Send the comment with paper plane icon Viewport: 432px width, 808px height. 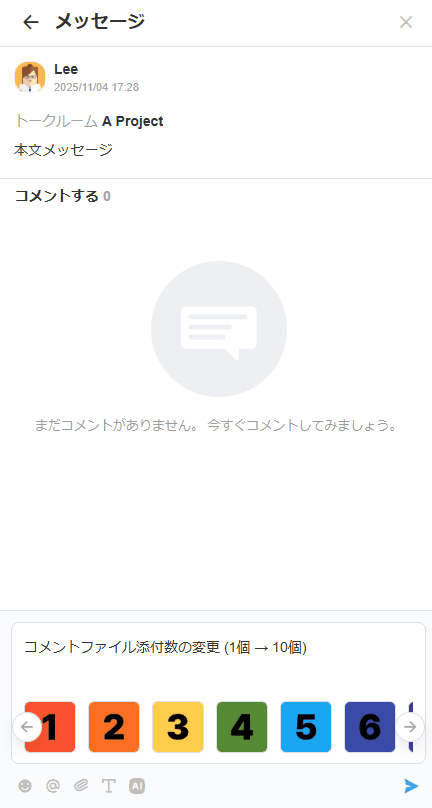click(x=411, y=785)
